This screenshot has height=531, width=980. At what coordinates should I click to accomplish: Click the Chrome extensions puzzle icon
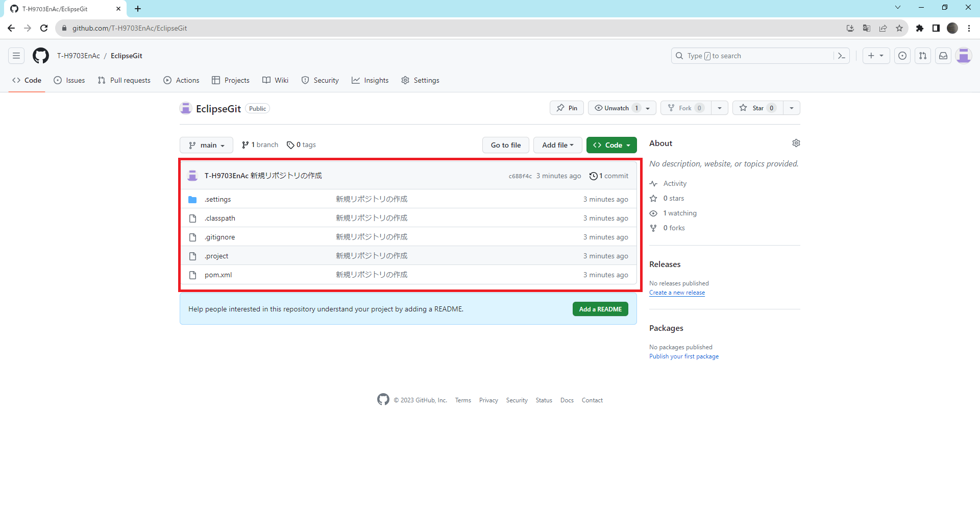(x=920, y=28)
